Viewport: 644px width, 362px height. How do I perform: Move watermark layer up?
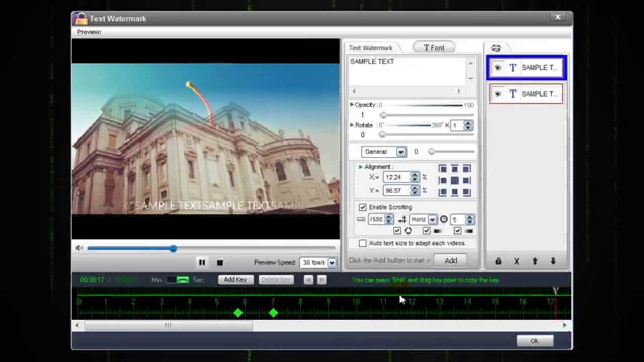tap(535, 261)
